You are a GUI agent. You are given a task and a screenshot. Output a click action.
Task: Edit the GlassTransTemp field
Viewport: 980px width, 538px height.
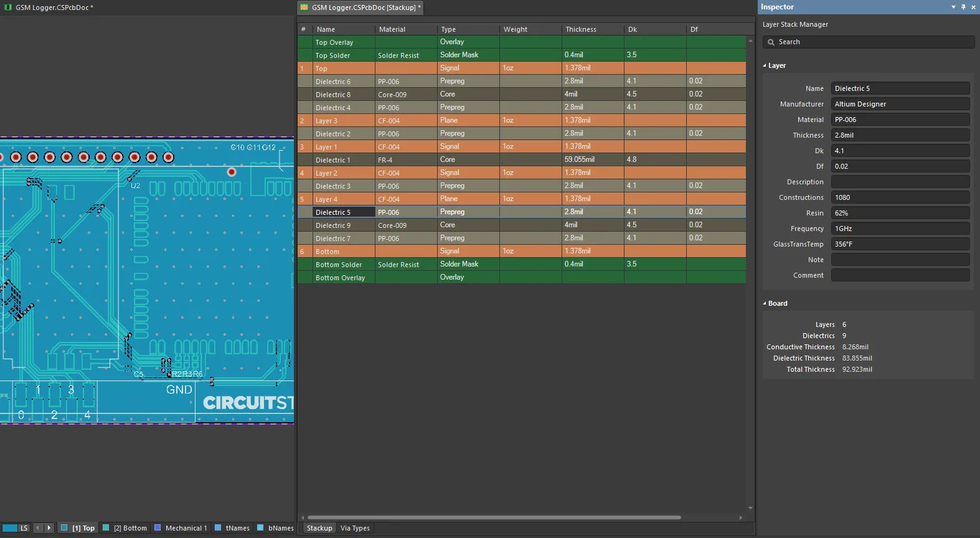(x=900, y=244)
